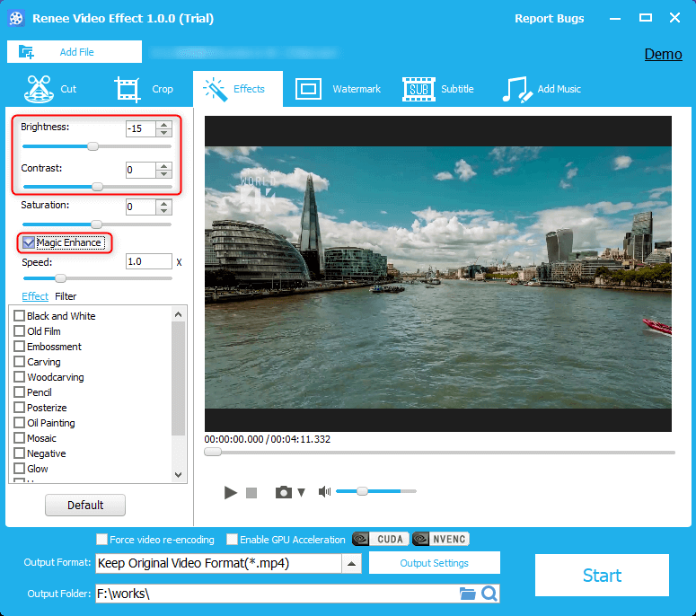Uncheck the Magic Enhance checkbox
This screenshot has width=696, height=616.
pos(29,242)
